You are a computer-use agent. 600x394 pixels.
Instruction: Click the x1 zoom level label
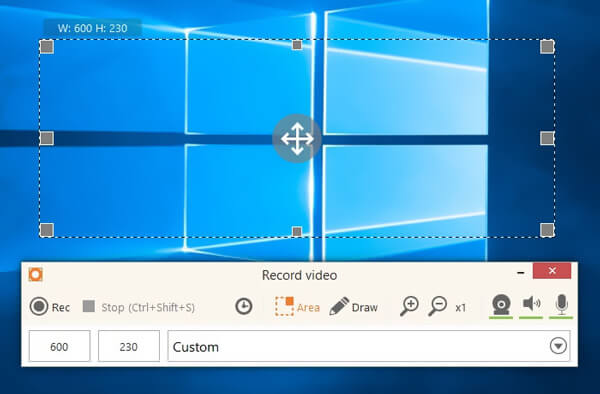click(461, 308)
